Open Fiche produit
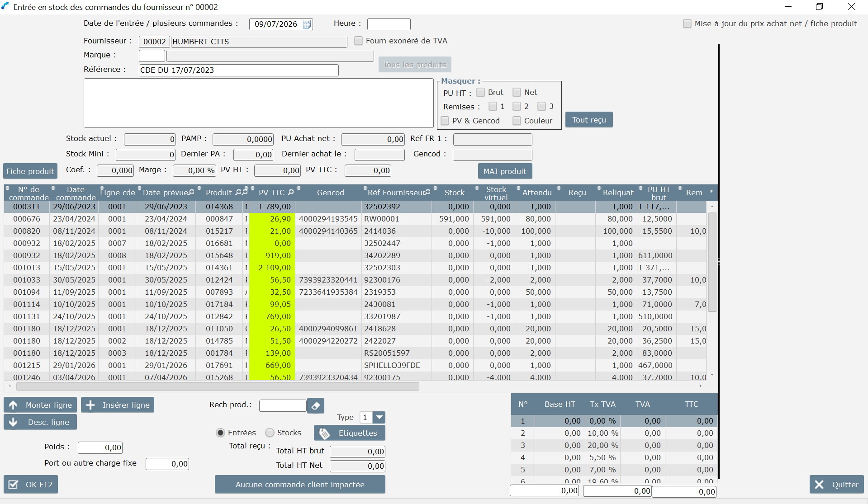The height and width of the screenshot is (504, 868). pos(30,171)
